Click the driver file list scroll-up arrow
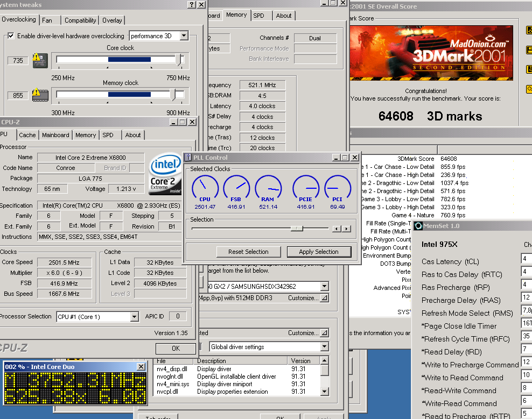Viewport: 532px width, 419px height. click(x=324, y=360)
